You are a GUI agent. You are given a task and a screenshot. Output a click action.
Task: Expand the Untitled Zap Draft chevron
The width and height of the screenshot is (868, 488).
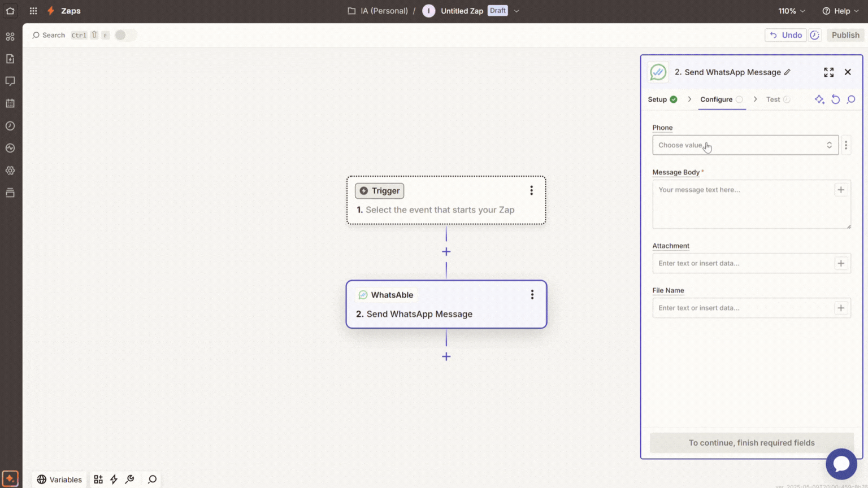tap(517, 11)
